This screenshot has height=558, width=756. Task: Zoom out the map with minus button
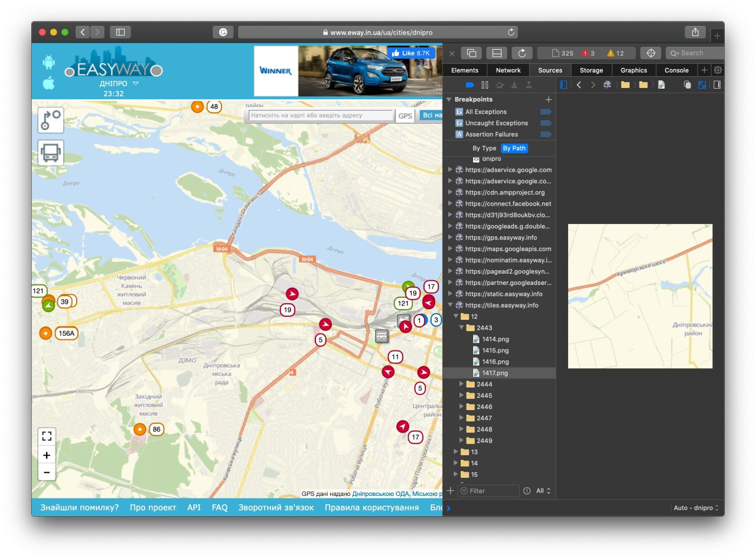coord(47,472)
